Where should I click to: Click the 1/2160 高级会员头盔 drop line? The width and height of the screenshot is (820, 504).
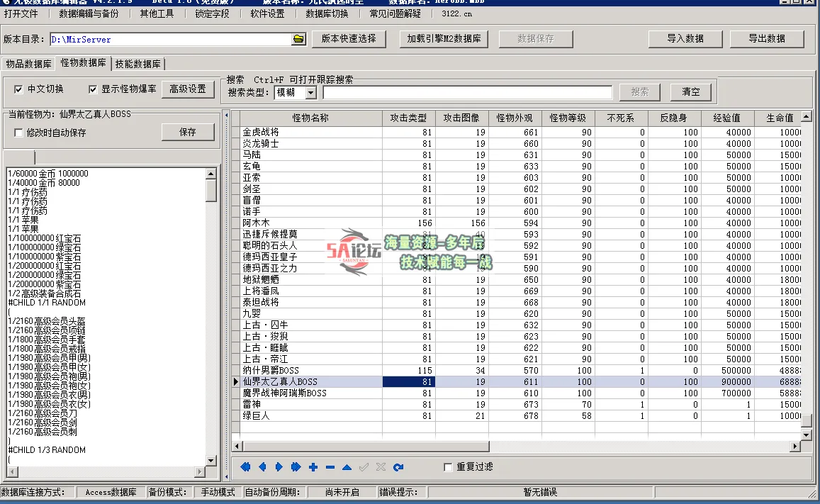coord(47,321)
